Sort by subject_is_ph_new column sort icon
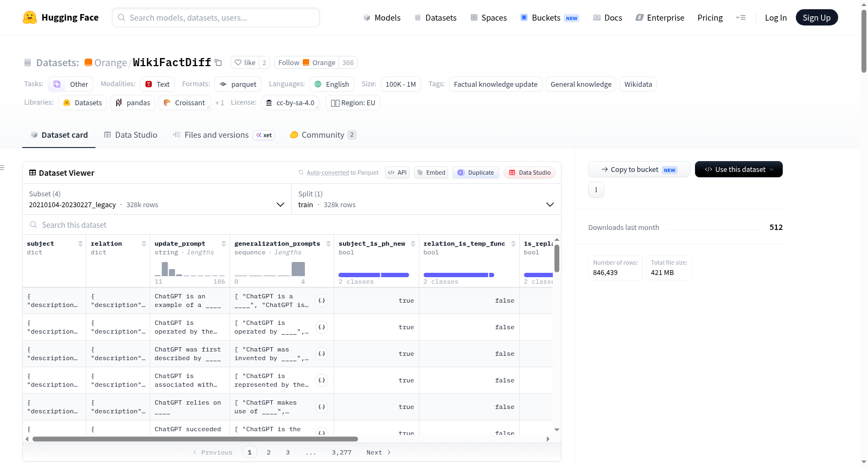Screen dimensions: 868x467 point(413,244)
